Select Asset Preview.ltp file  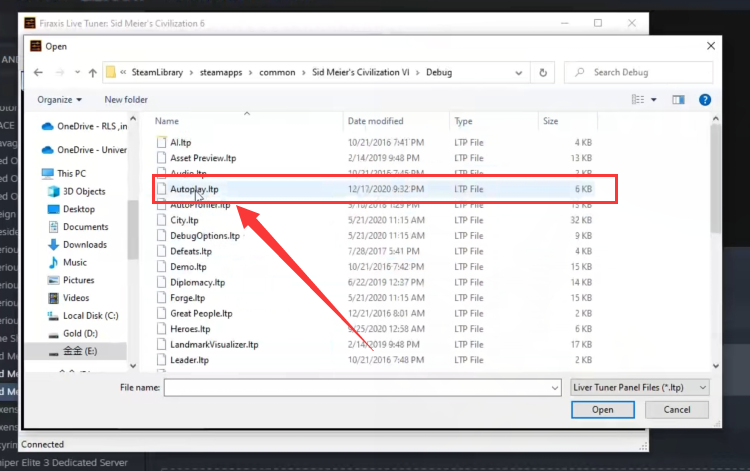coord(203,158)
